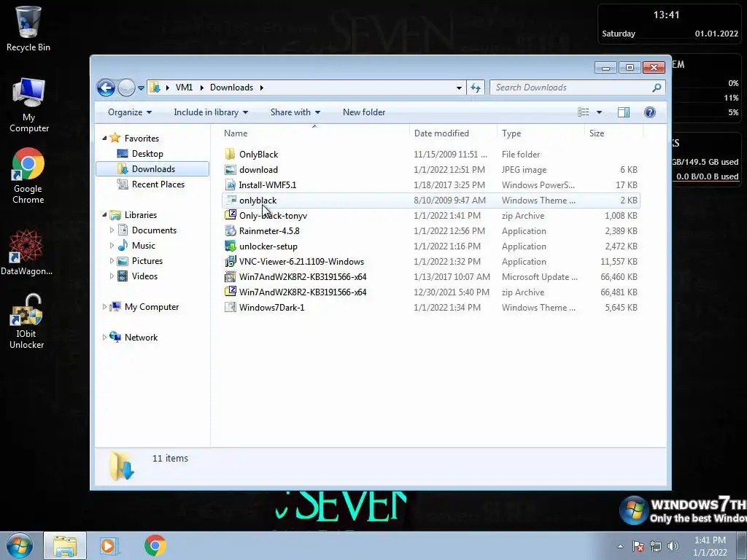
Task: Launch the IObit Unlocker desktop shortcut
Action: coord(27,322)
